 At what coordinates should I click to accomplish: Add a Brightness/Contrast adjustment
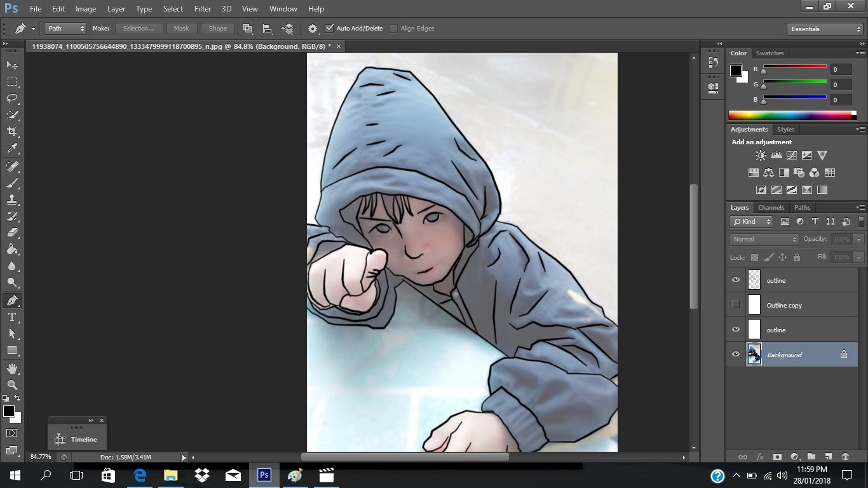[x=761, y=155]
